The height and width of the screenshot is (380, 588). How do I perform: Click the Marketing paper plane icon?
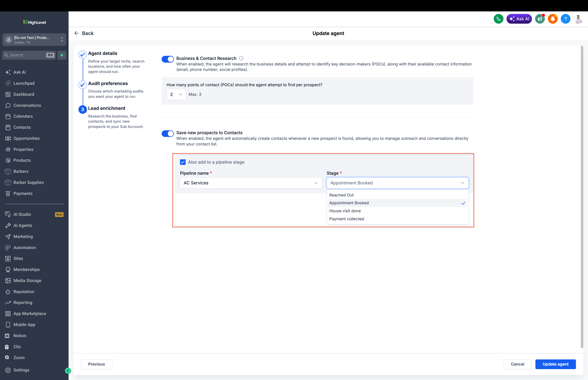[x=8, y=236]
